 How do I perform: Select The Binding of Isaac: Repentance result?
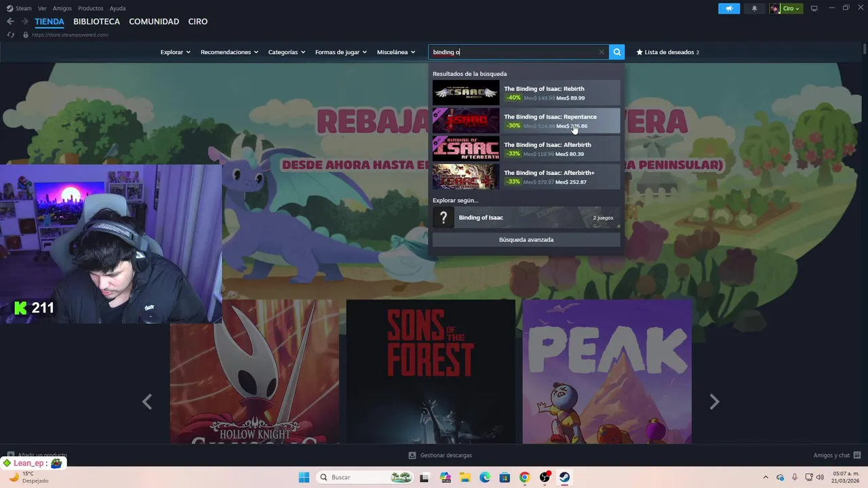(x=526, y=121)
